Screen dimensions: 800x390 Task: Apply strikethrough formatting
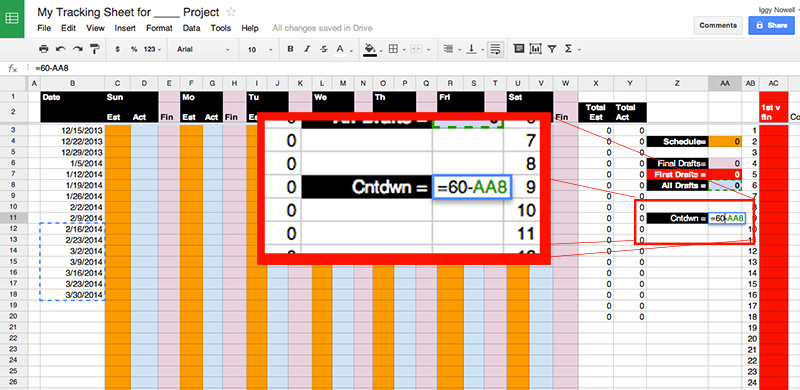(323, 49)
